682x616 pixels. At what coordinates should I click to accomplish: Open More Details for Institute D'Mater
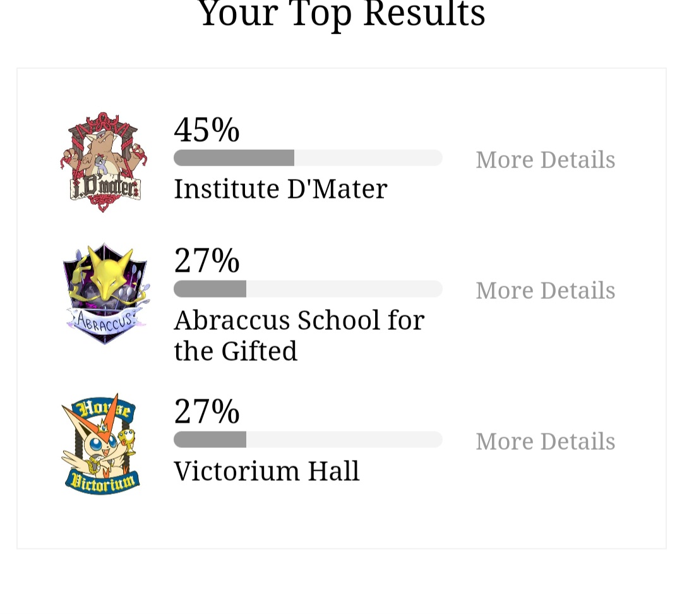tap(546, 160)
